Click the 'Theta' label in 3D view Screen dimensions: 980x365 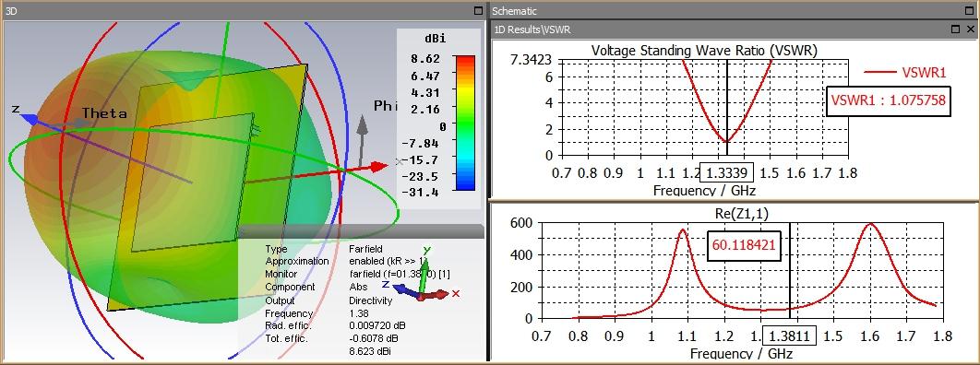coord(104,113)
